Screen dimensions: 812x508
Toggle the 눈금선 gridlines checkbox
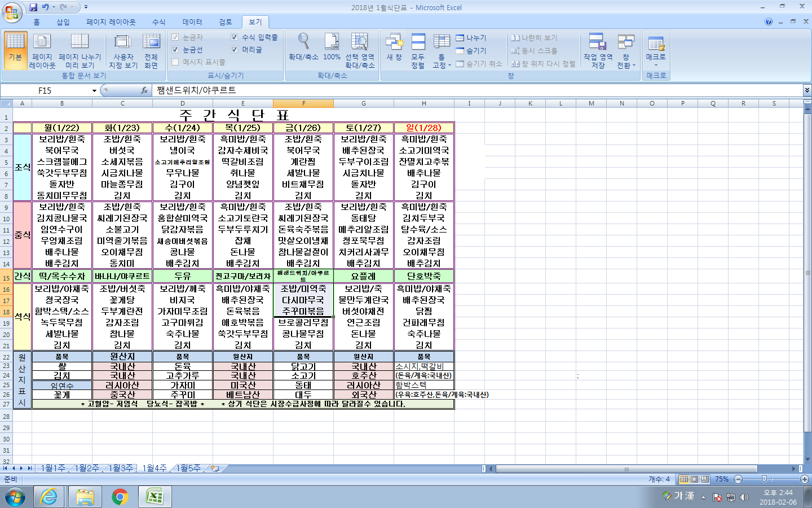click(175, 50)
